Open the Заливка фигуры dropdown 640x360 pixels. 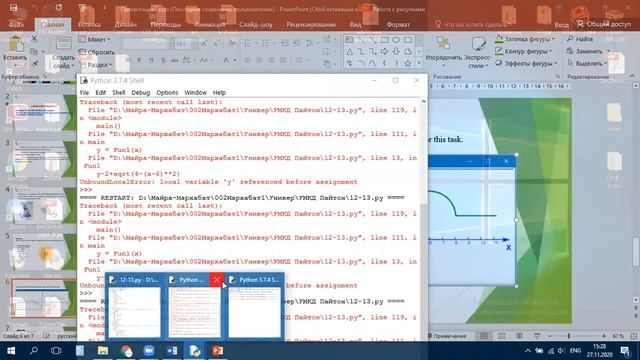coord(525,39)
